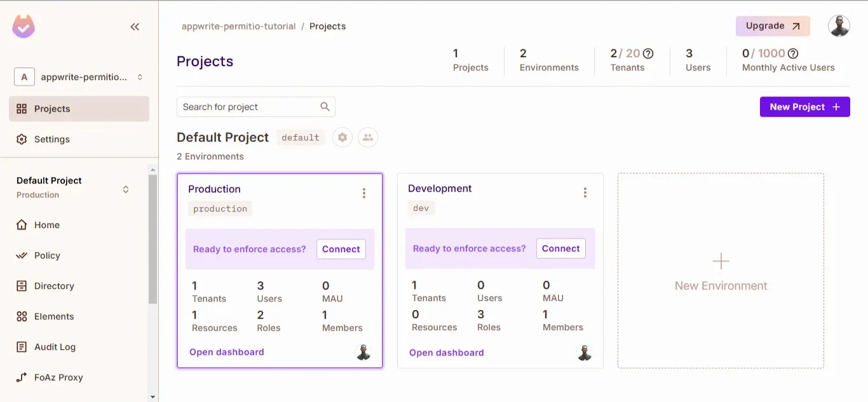Click the Production card title
The height and width of the screenshot is (402, 868).
(x=215, y=189)
